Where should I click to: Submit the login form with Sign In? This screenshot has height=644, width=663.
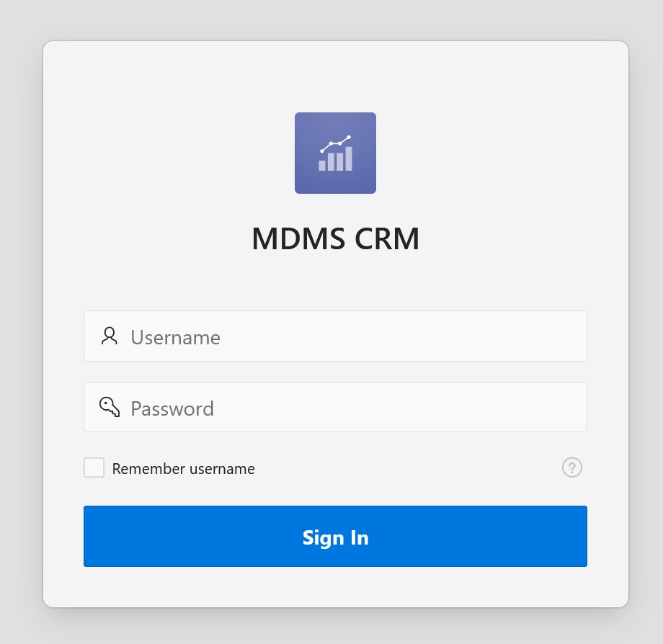coord(335,536)
